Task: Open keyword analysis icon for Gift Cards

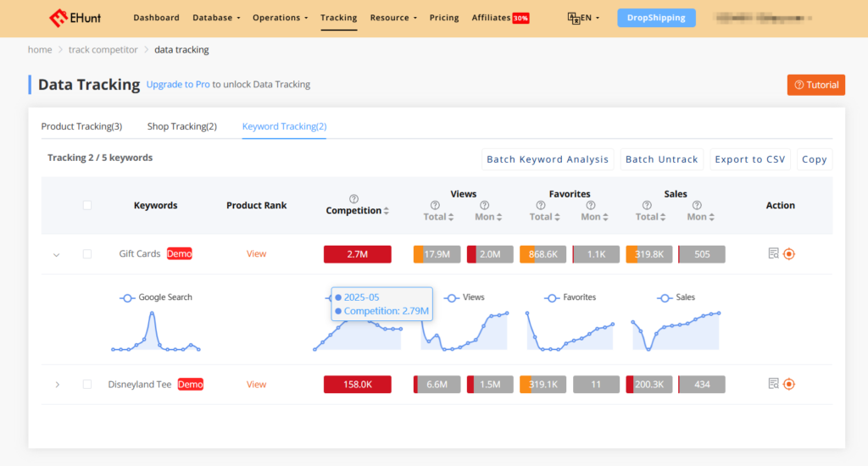Action: click(773, 253)
